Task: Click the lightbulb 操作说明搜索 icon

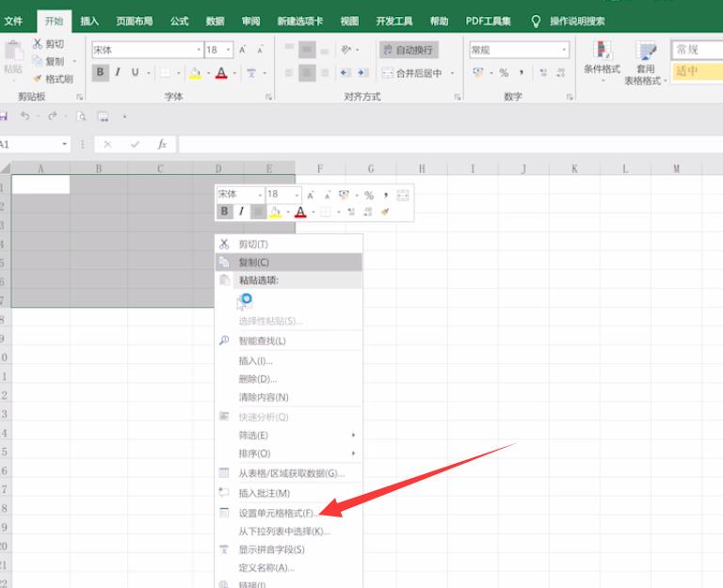Action: click(x=536, y=22)
